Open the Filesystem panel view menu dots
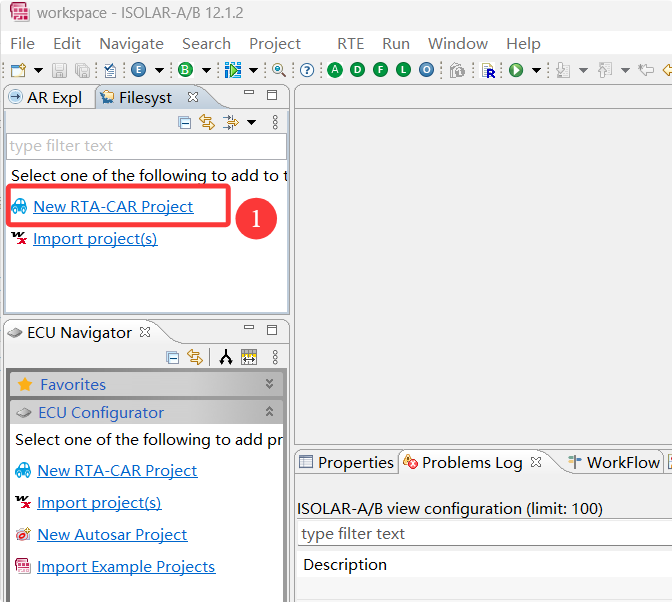672x602 pixels. (275, 123)
